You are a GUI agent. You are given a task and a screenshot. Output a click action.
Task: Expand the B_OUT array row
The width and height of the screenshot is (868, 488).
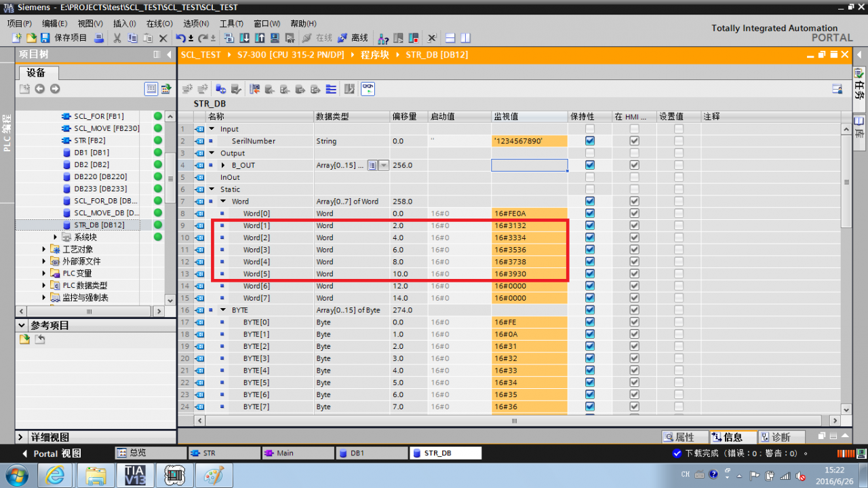point(224,165)
